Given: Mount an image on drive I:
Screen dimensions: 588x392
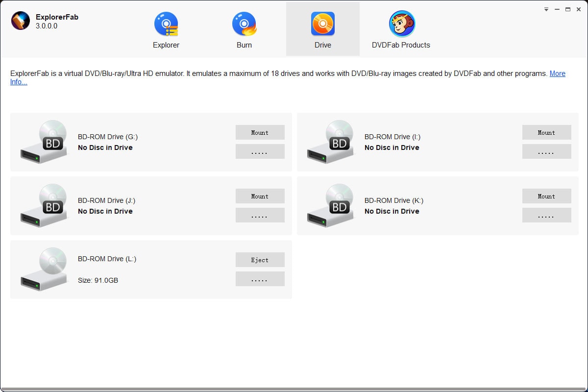Looking at the screenshot, I should click(x=547, y=132).
